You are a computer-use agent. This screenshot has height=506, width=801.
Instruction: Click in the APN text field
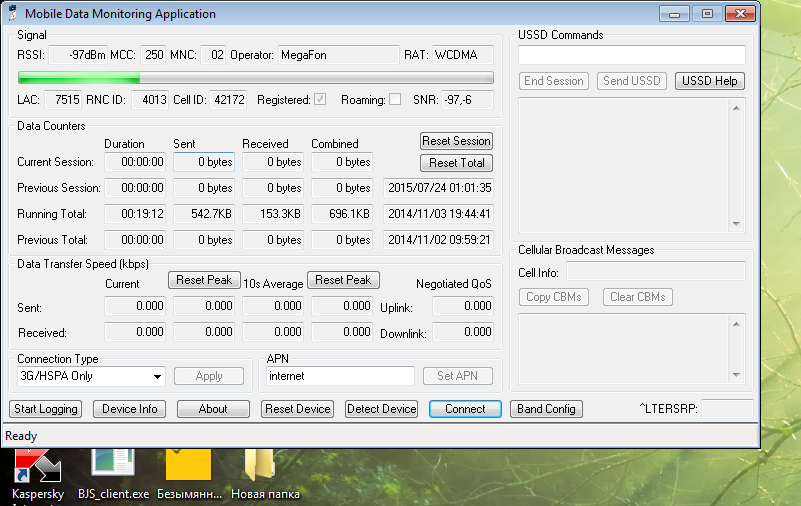click(x=339, y=376)
